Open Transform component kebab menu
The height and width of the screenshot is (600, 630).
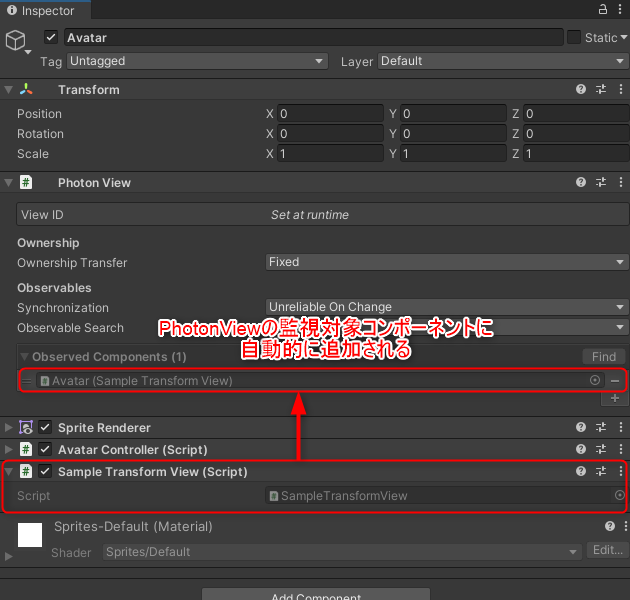(x=621, y=89)
